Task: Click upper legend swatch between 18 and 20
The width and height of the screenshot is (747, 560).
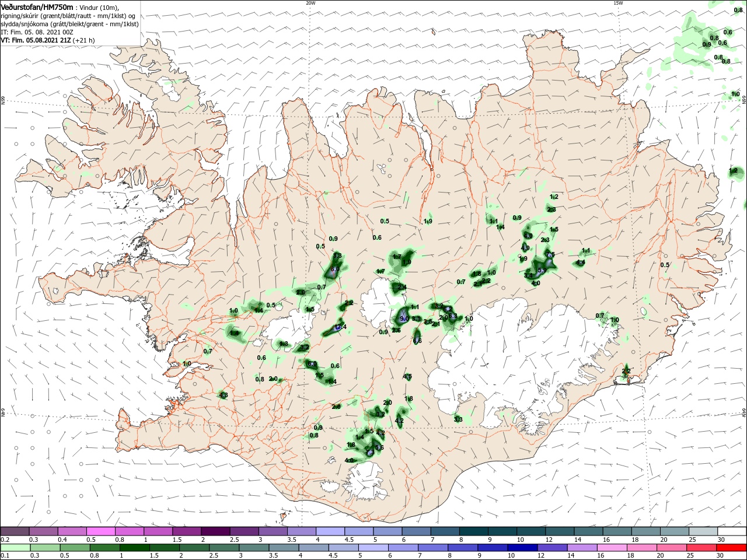Action: coord(645,531)
